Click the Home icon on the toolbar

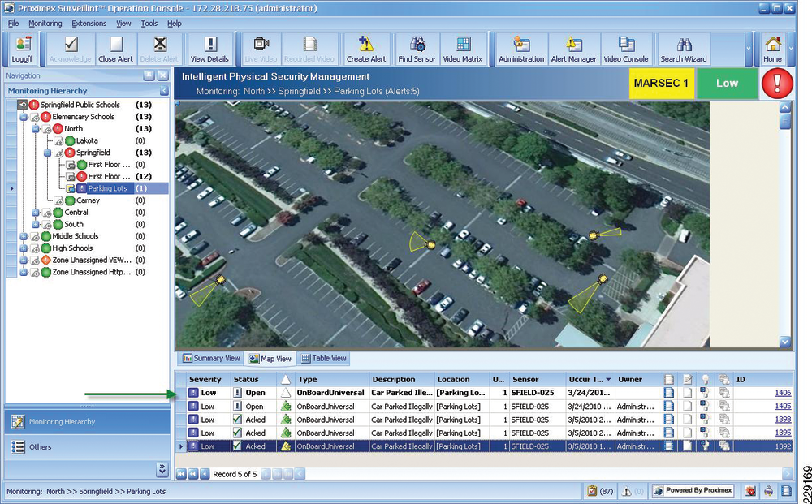click(x=772, y=48)
